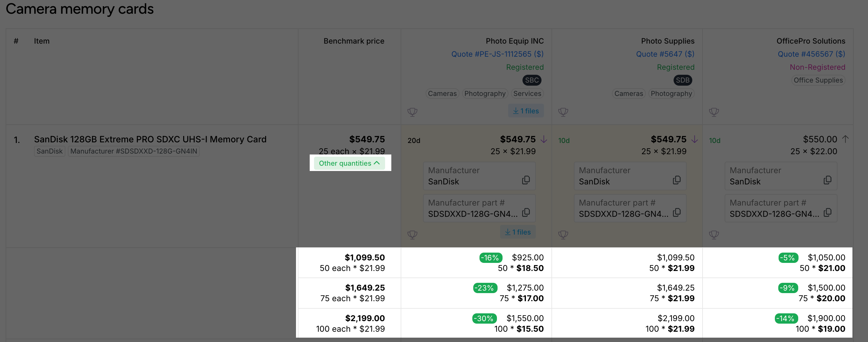Click trophy icon under Photo Supplies header
This screenshot has height=342, width=868.
coord(563,112)
